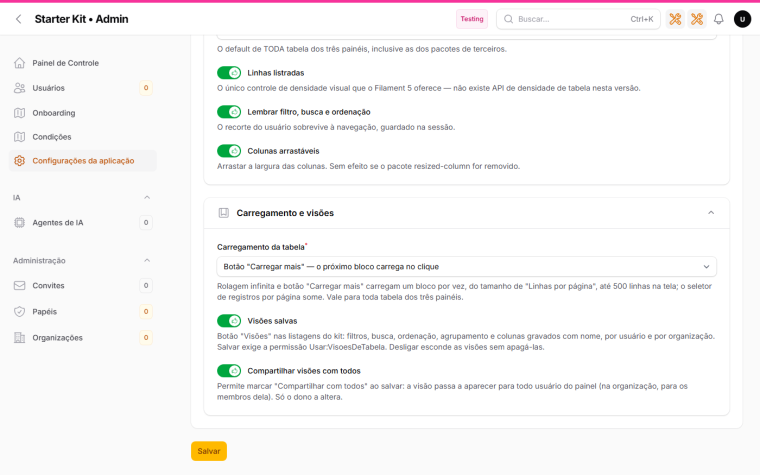Open the Convites sidebar link

82,285
